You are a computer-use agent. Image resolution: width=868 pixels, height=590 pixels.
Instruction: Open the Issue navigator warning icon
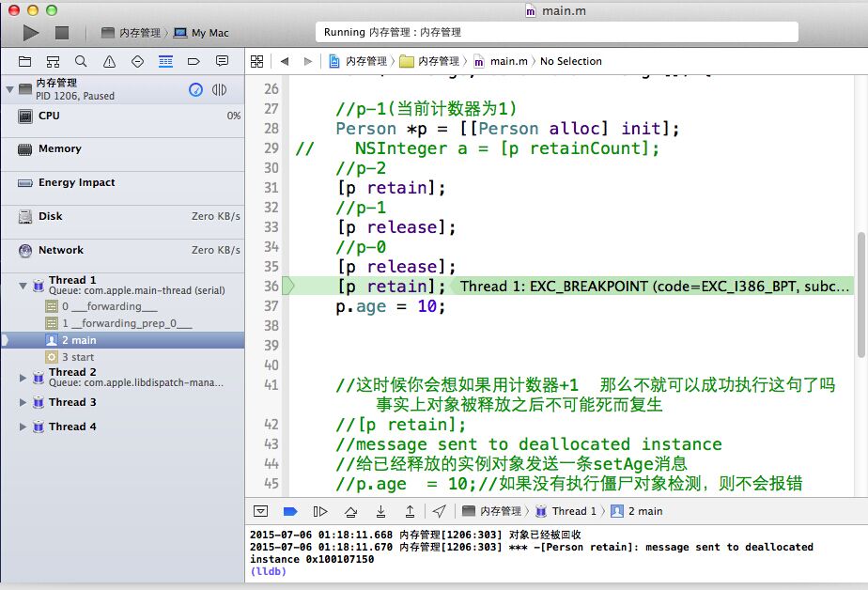tap(110, 61)
